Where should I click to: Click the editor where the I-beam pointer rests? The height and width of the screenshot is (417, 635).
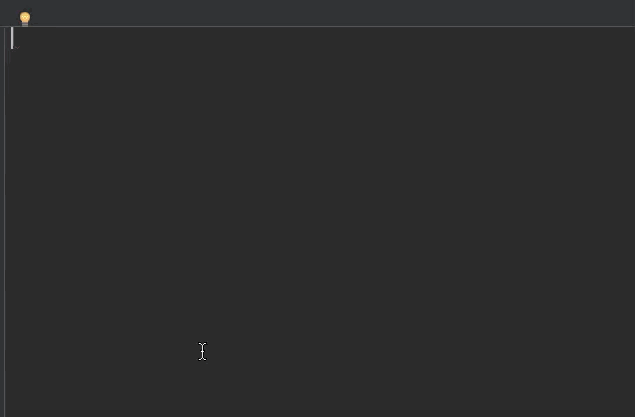(202, 351)
